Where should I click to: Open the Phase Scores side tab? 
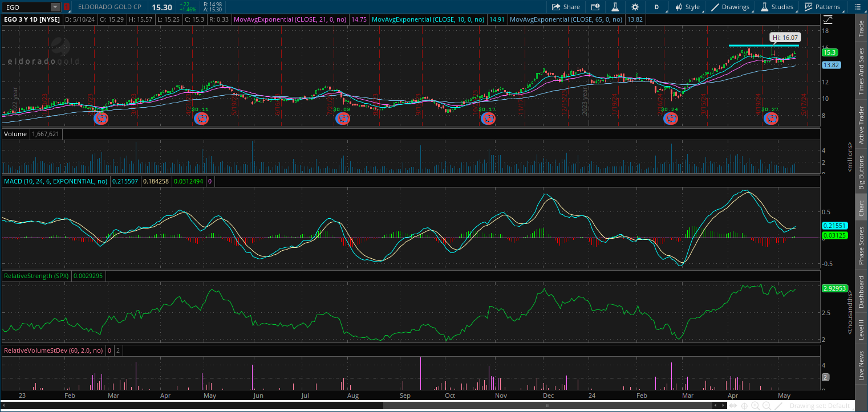(861, 245)
